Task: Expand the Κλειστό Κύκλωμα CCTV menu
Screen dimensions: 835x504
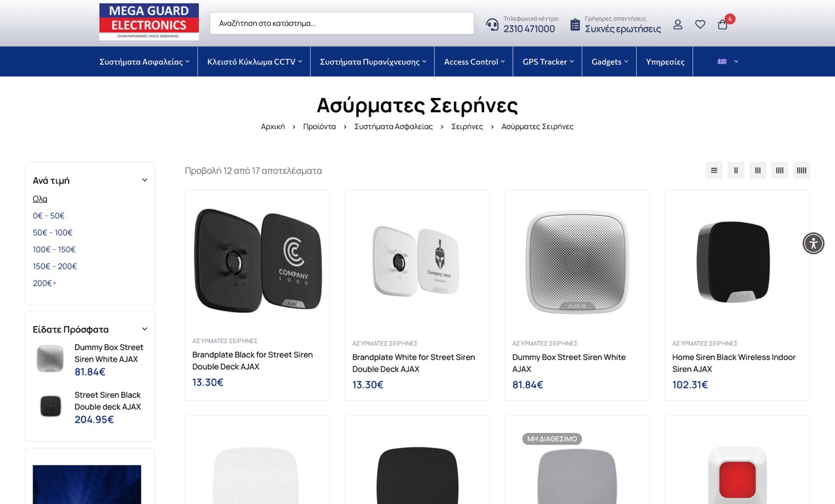Action: click(x=254, y=61)
